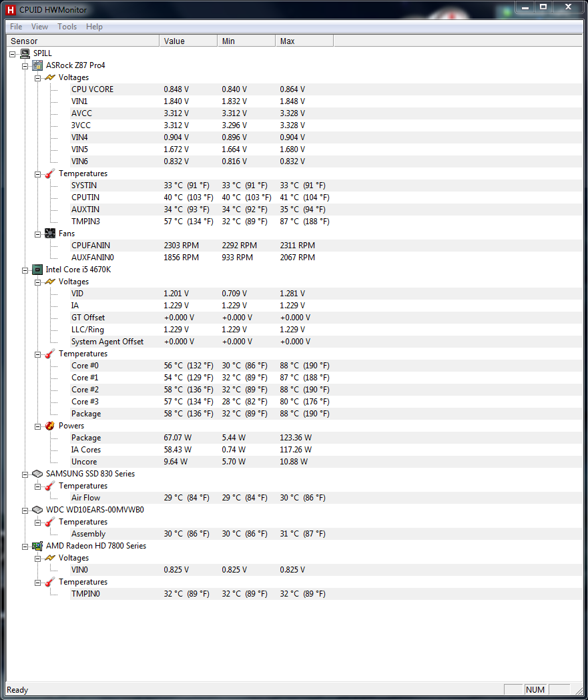Screen dimensions: 588x700
Task: Select the AVCC voltage row
Action: [x=326, y=113]
